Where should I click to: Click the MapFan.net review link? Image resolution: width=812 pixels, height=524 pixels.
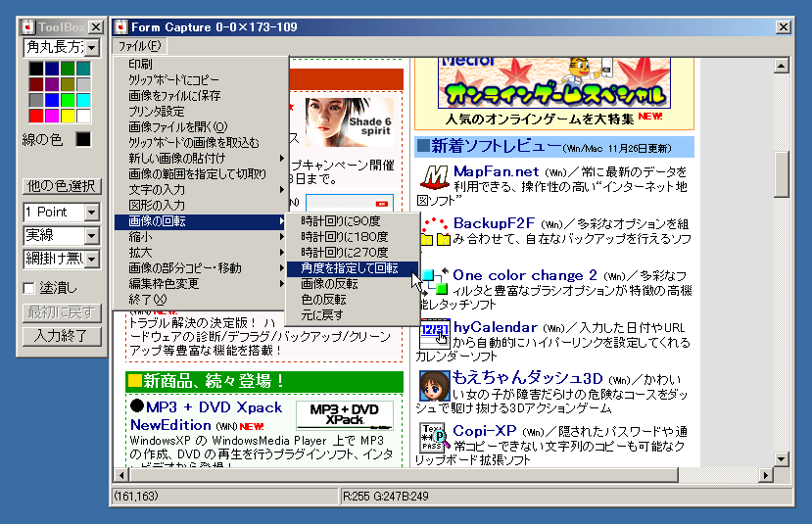[496, 171]
